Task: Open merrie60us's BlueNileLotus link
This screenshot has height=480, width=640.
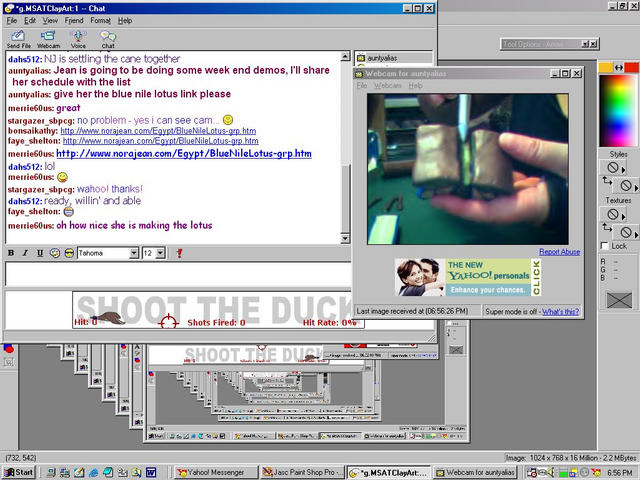Action: (184, 154)
